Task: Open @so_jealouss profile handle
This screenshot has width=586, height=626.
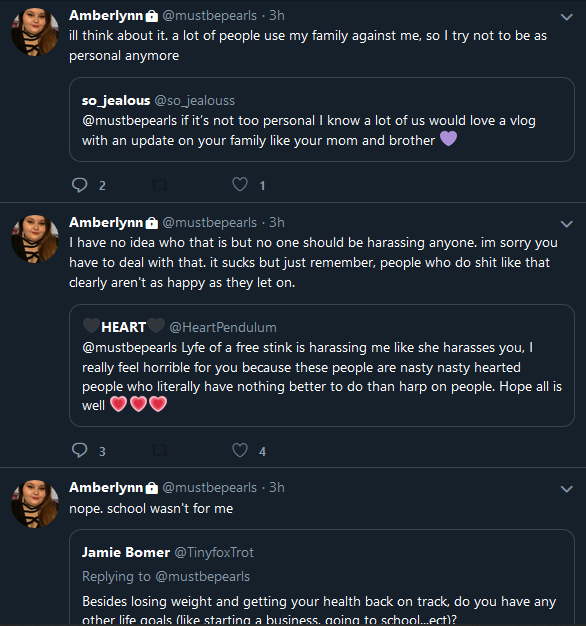Action: tap(194, 101)
